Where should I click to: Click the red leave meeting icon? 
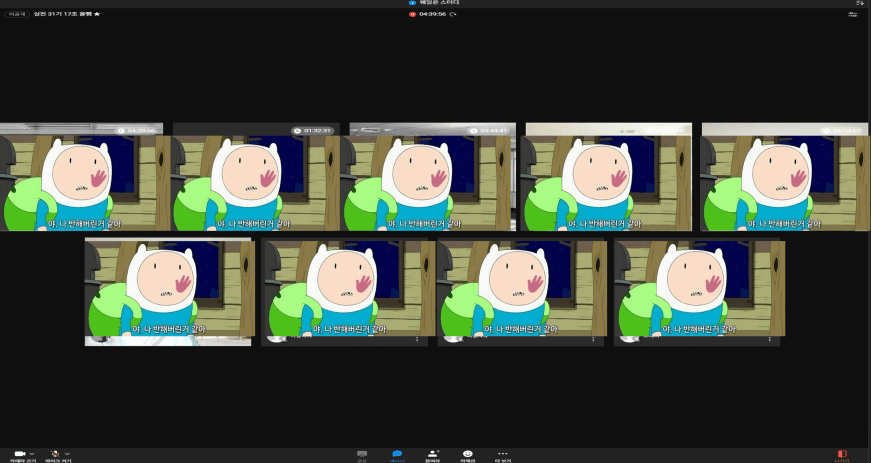pos(841,454)
